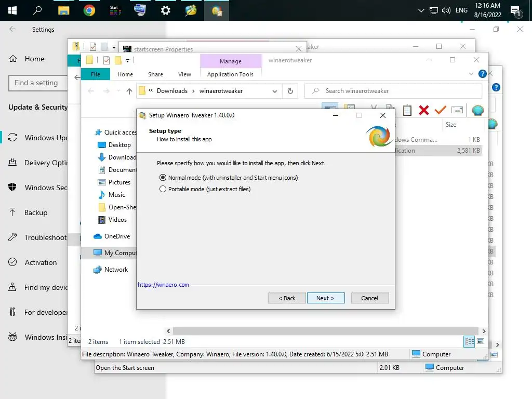Click ENG language indicator
Viewport: 532px width, 399px height.
pyautogui.click(x=461, y=10)
